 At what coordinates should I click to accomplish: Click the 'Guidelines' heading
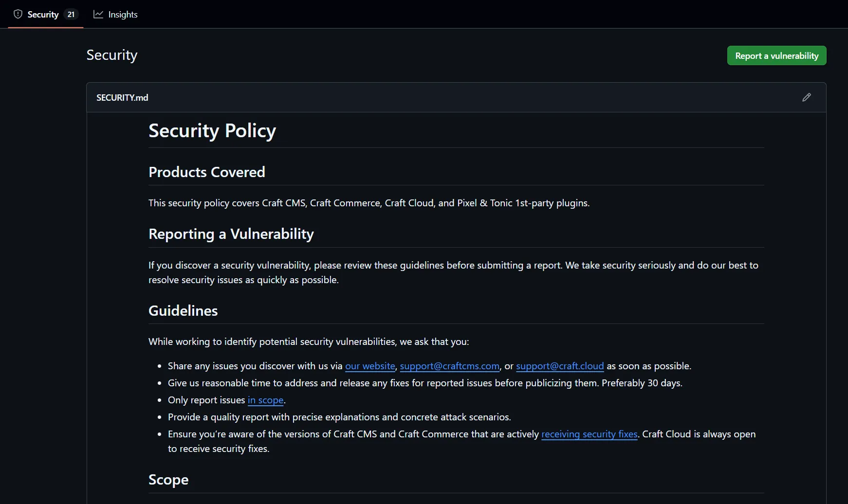(183, 310)
